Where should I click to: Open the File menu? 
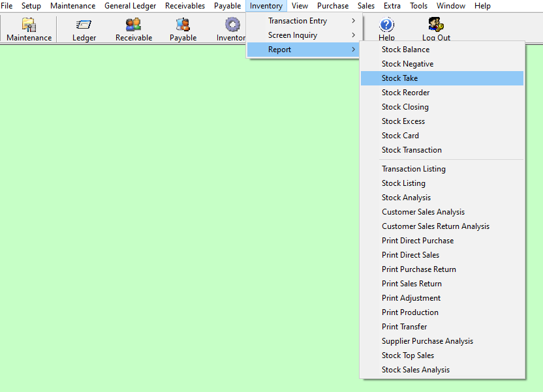[x=7, y=6]
